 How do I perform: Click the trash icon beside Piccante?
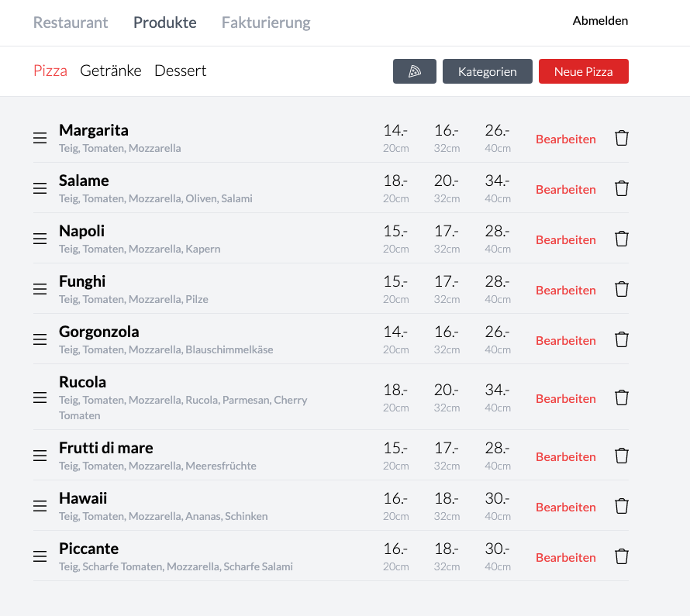click(621, 556)
